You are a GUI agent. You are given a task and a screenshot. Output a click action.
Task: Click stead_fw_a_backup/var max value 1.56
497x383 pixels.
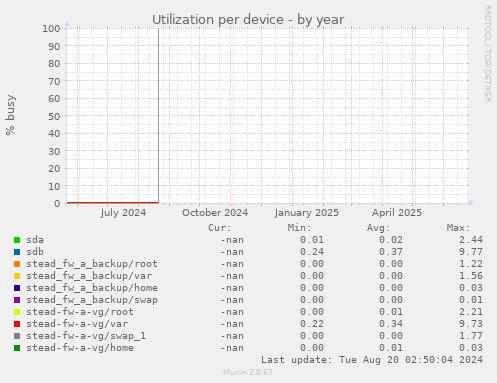click(x=471, y=276)
